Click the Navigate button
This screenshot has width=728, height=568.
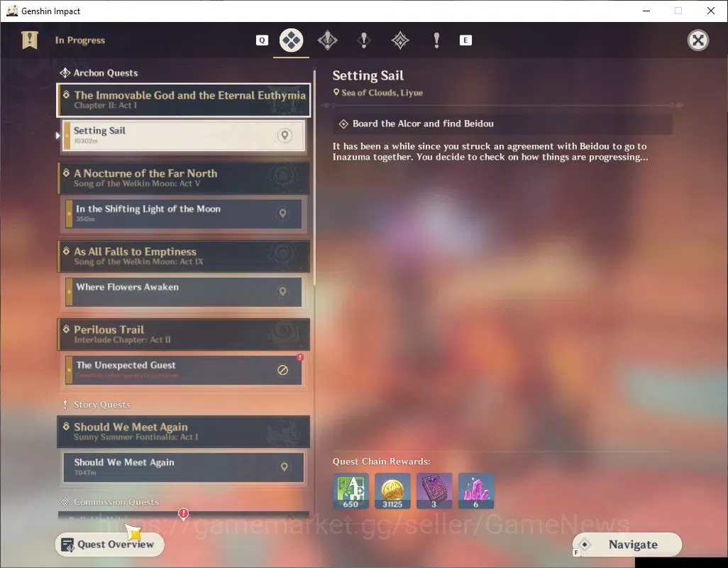(627, 545)
